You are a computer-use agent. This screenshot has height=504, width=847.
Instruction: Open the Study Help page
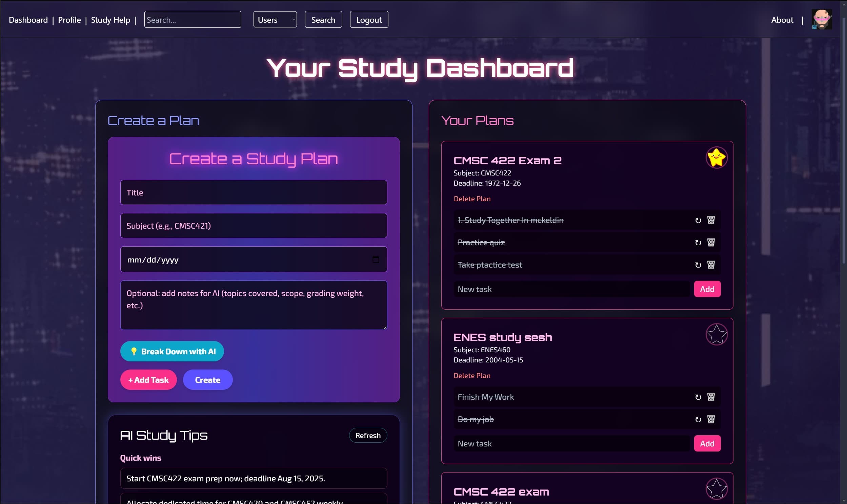point(110,20)
